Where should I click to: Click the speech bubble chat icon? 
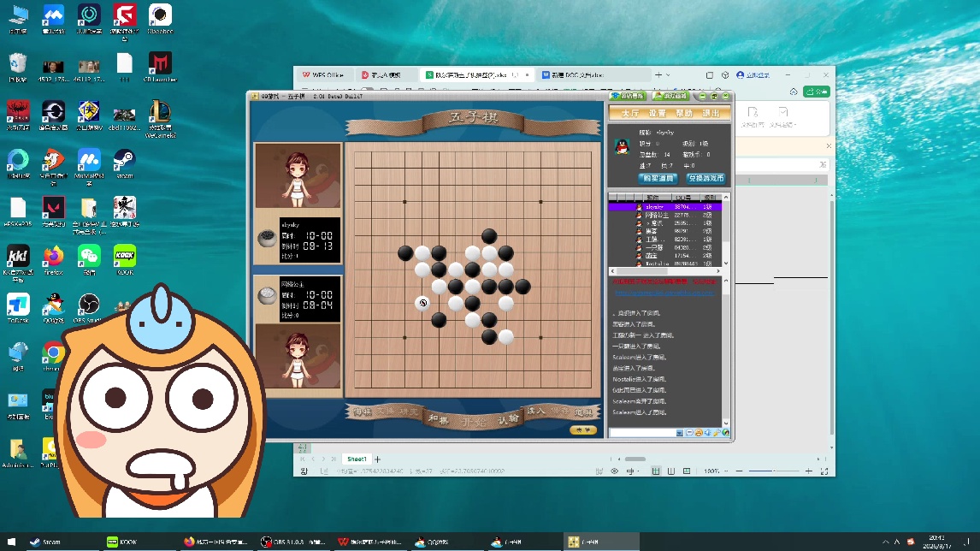pos(689,433)
